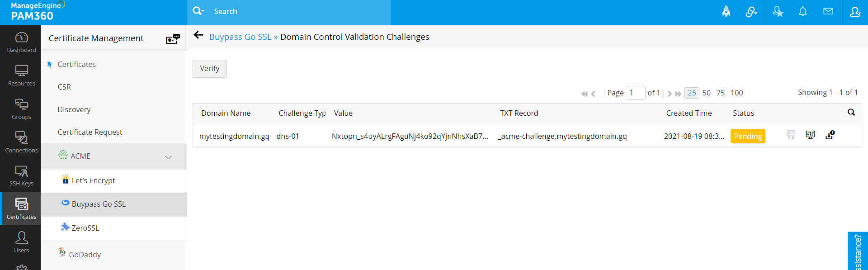Click the certificate feedback icon beside Certificate Management

pyautogui.click(x=173, y=39)
